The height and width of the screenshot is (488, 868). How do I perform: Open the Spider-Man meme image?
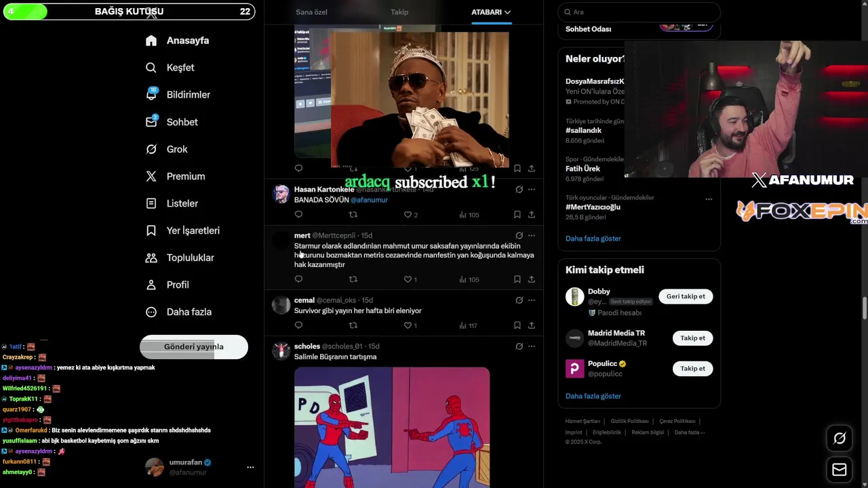pos(392,428)
